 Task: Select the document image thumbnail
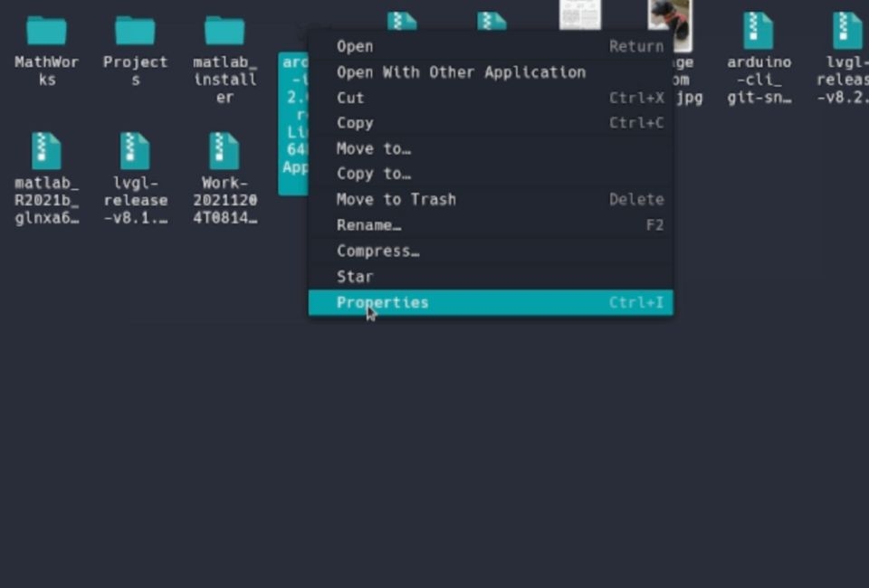click(x=580, y=14)
